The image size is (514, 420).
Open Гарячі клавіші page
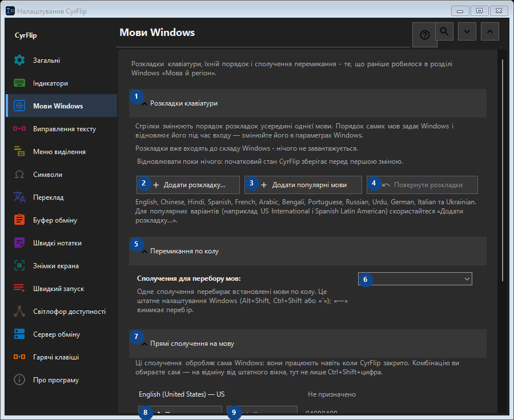(61, 357)
